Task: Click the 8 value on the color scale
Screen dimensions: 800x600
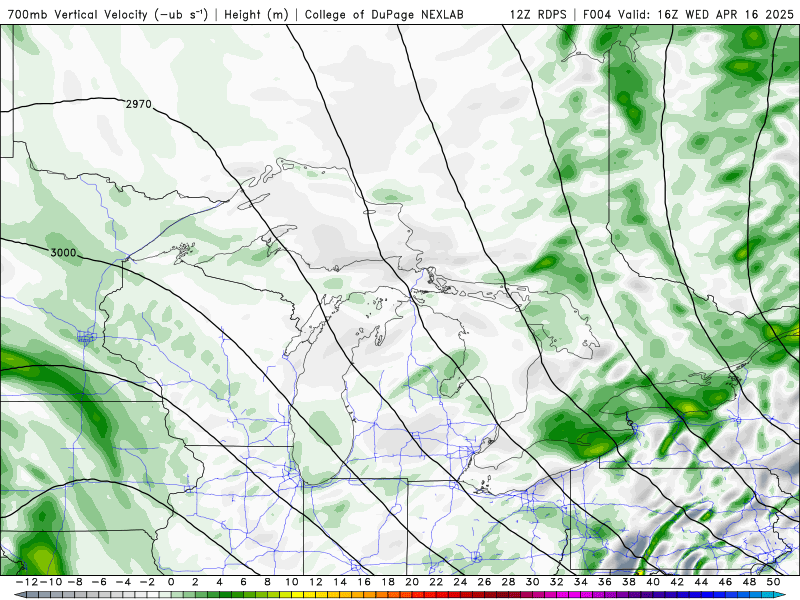Action: point(267,582)
